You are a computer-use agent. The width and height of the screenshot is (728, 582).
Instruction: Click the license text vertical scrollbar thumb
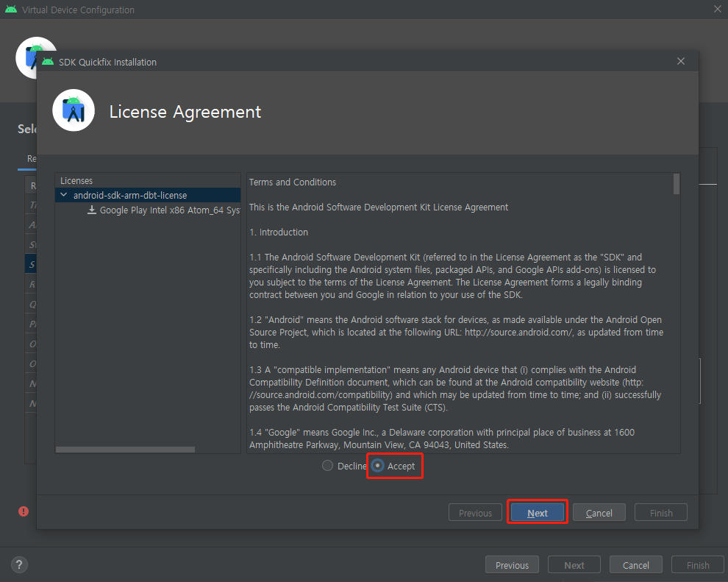tap(677, 184)
